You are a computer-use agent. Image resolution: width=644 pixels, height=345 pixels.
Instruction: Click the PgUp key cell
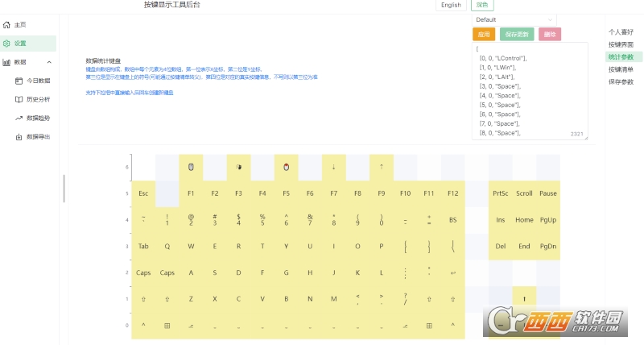(548, 220)
